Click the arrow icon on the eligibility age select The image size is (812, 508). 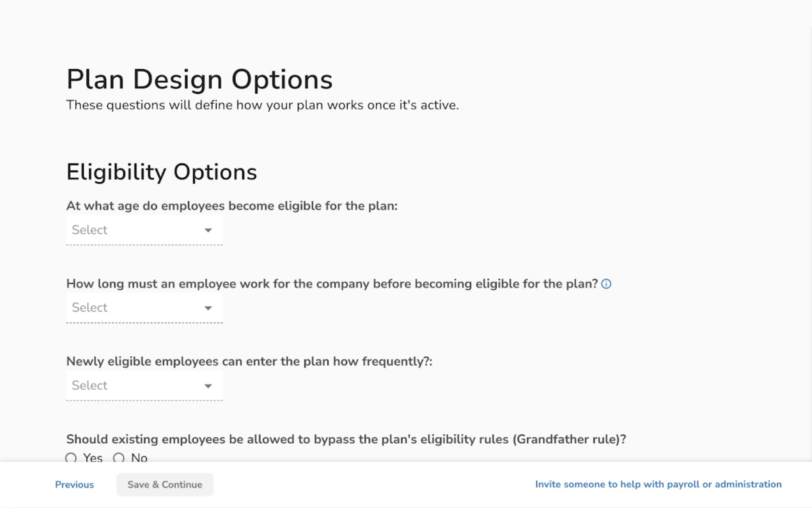coord(208,230)
